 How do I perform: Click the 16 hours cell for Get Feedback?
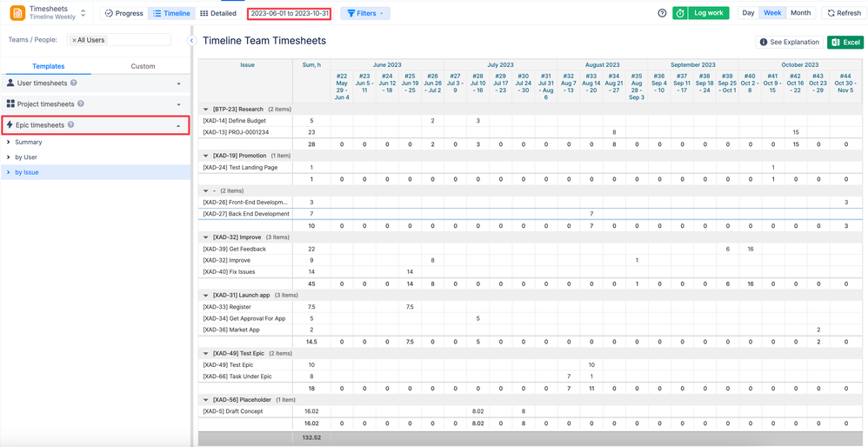[750, 249]
